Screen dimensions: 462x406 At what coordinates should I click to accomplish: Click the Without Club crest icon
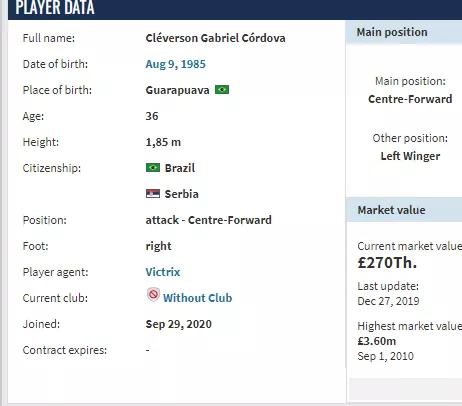tap(153, 295)
